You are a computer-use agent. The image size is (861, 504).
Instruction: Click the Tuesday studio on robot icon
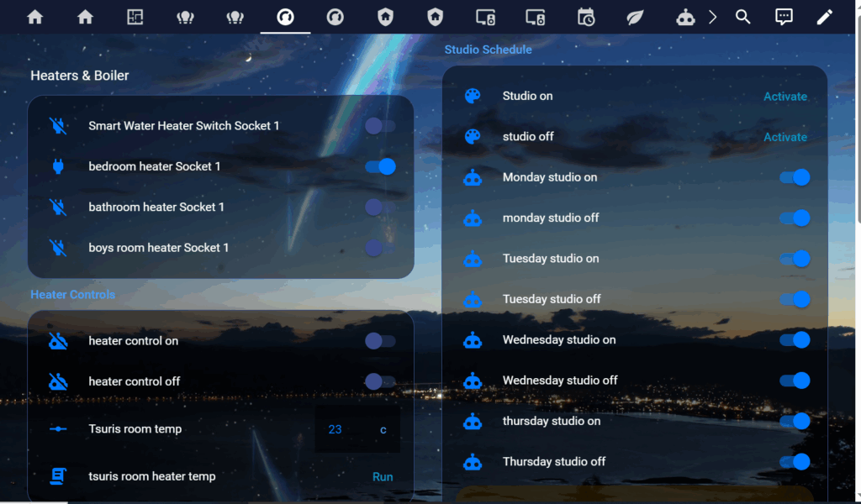[x=473, y=259]
